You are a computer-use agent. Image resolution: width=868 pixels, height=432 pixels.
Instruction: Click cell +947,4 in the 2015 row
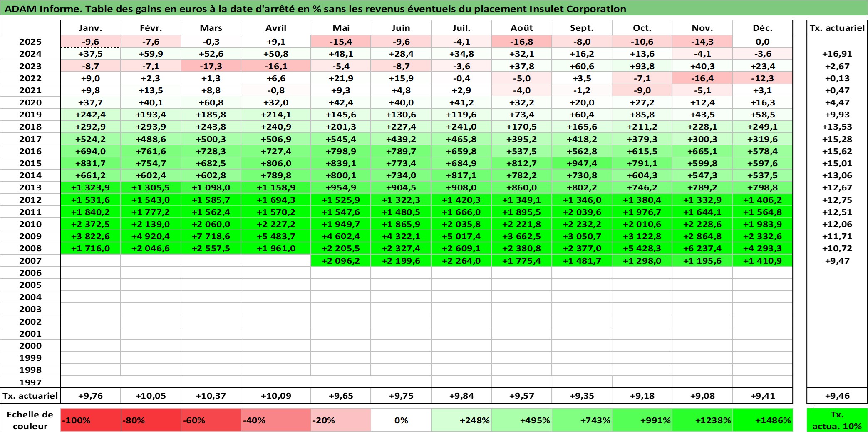(x=582, y=163)
